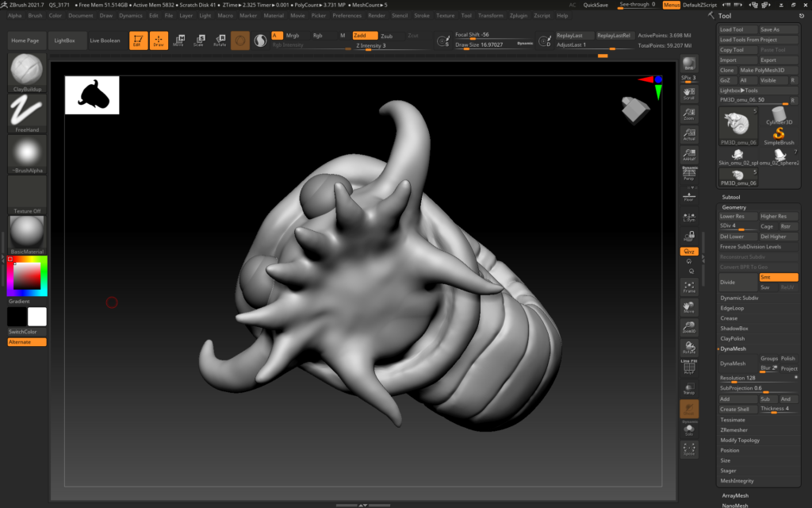
Task: Enable Zsub mode
Action: pyautogui.click(x=387, y=36)
